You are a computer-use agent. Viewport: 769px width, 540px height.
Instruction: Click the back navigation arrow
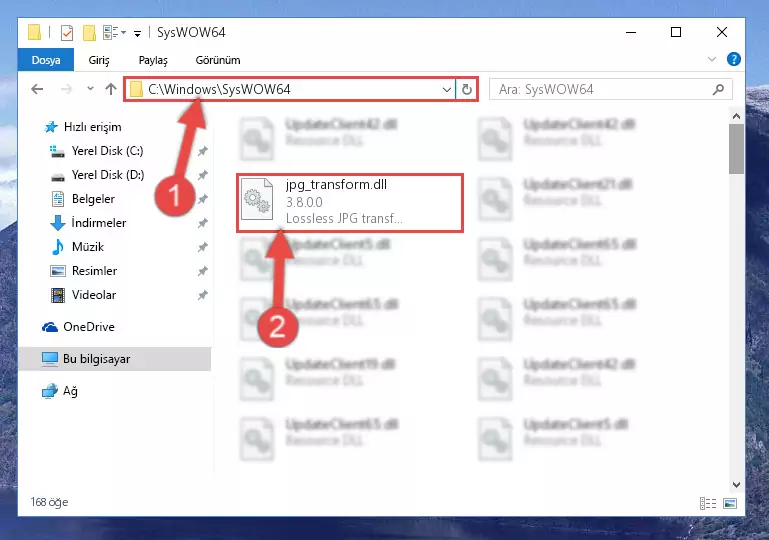click(37, 89)
